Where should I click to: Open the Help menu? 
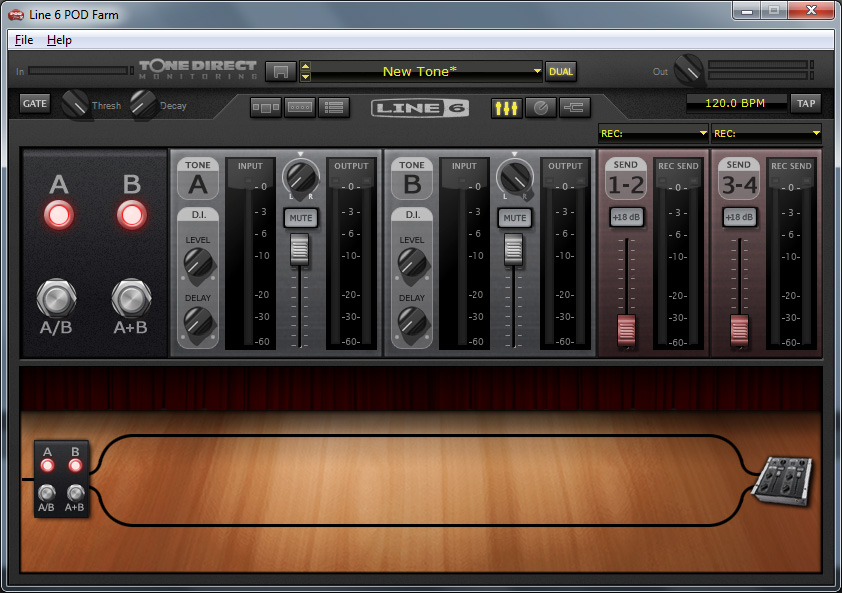(x=59, y=40)
